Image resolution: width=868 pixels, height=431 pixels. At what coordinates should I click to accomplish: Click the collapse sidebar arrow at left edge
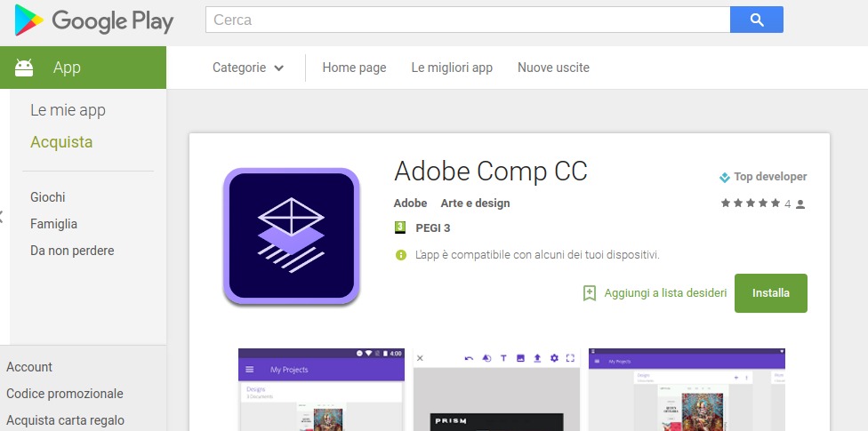2,216
